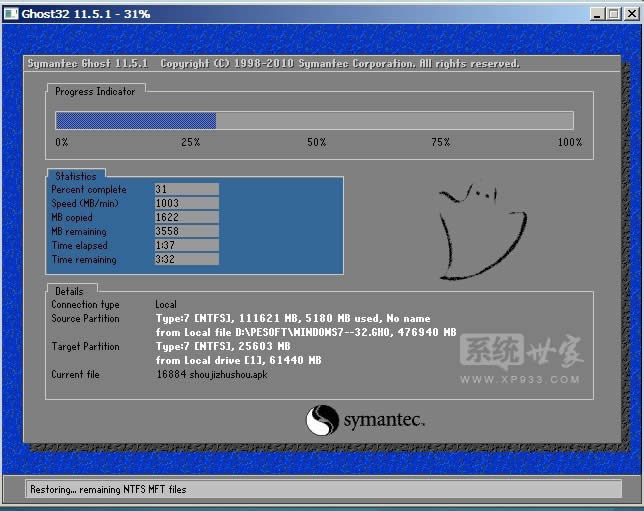This screenshot has width=644, height=511.
Task: Click the MB copied value box
Action: tap(186, 217)
